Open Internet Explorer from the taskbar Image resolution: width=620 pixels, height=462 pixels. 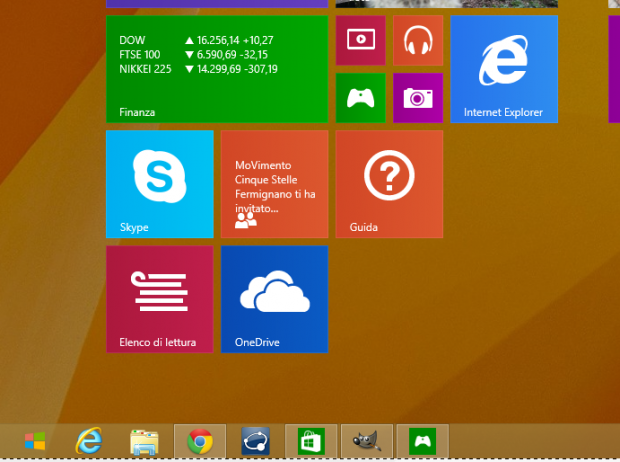point(90,441)
